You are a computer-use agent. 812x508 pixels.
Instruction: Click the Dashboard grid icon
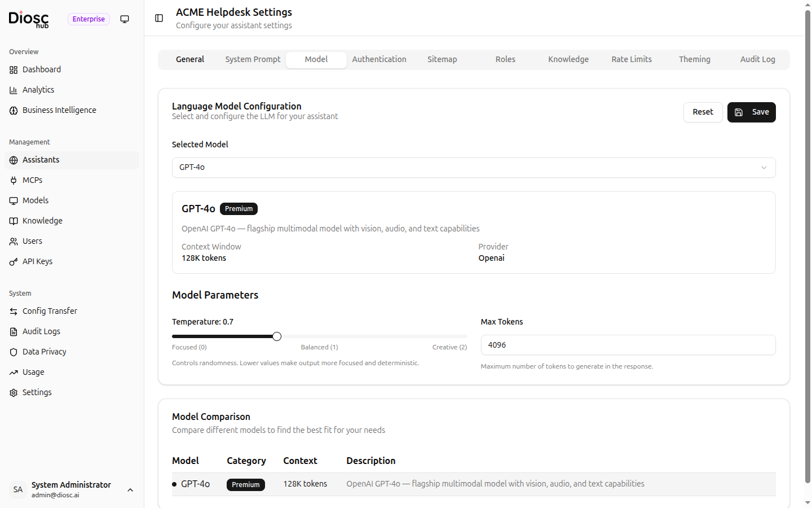pyautogui.click(x=14, y=70)
